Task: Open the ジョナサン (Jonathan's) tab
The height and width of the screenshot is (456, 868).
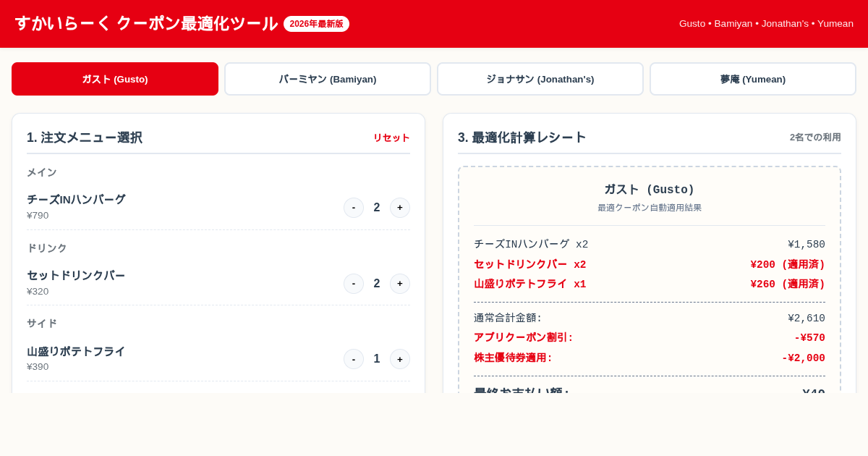Action: (540, 79)
